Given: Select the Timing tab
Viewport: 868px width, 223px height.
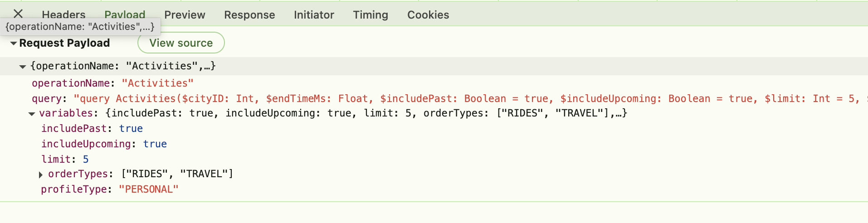Looking at the screenshot, I should pos(371,15).
